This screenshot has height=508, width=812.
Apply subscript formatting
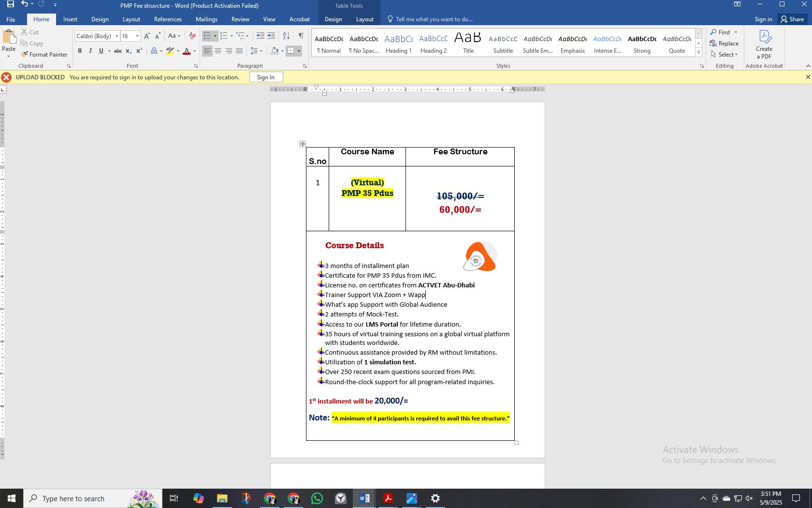pos(128,51)
